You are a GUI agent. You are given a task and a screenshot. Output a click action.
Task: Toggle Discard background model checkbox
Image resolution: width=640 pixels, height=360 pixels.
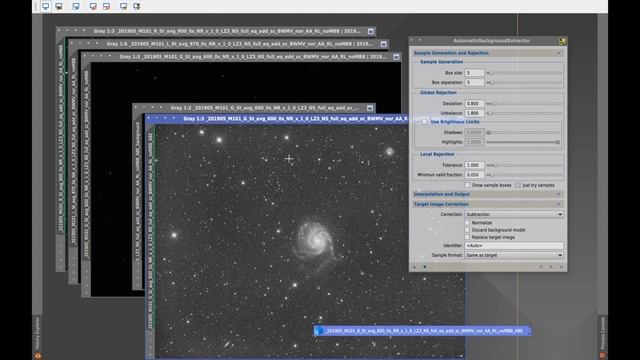[467, 230]
